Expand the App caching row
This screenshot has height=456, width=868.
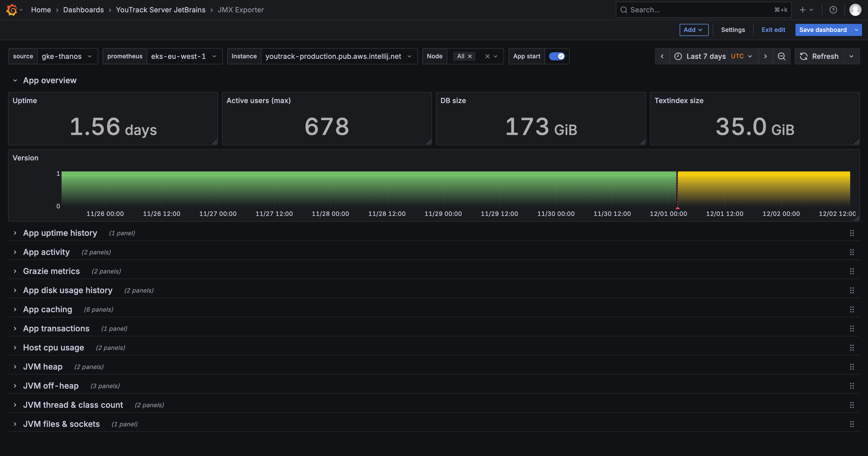click(15, 309)
